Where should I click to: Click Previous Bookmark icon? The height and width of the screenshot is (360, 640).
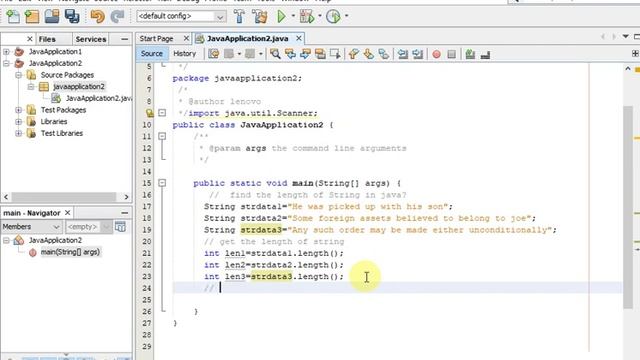pyautogui.click(x=353, y=54)
